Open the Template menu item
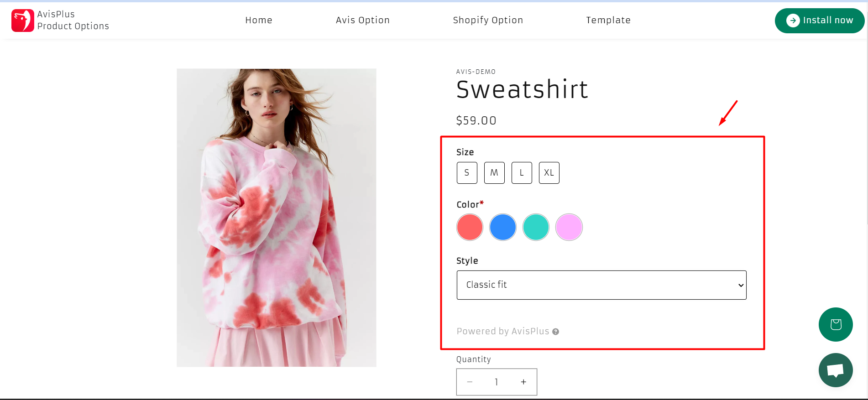The height and width of the screenshot is (400, 868). [608, 20]
